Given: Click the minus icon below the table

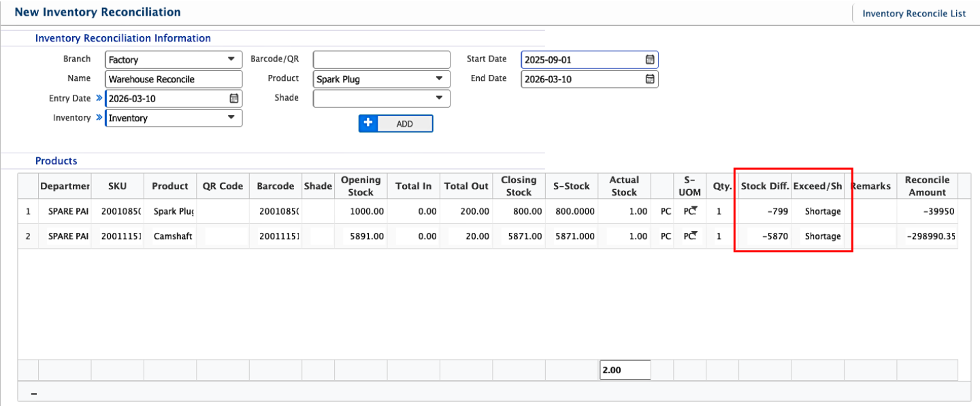Looking at the screenshot, I should click(x=34, y=394).
